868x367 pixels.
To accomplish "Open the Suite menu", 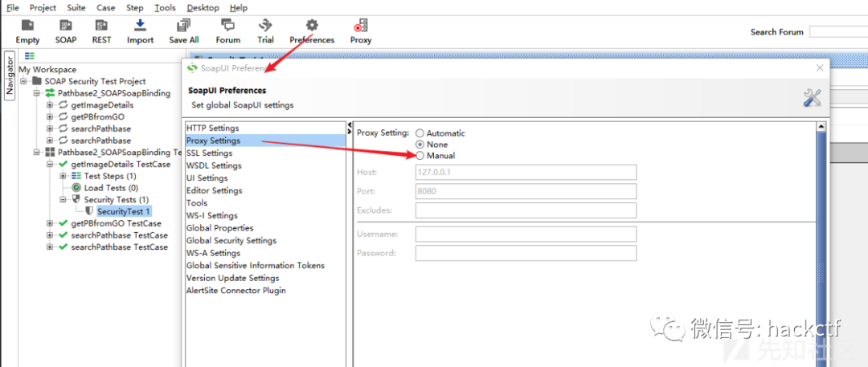I will (x=76, y=8).
